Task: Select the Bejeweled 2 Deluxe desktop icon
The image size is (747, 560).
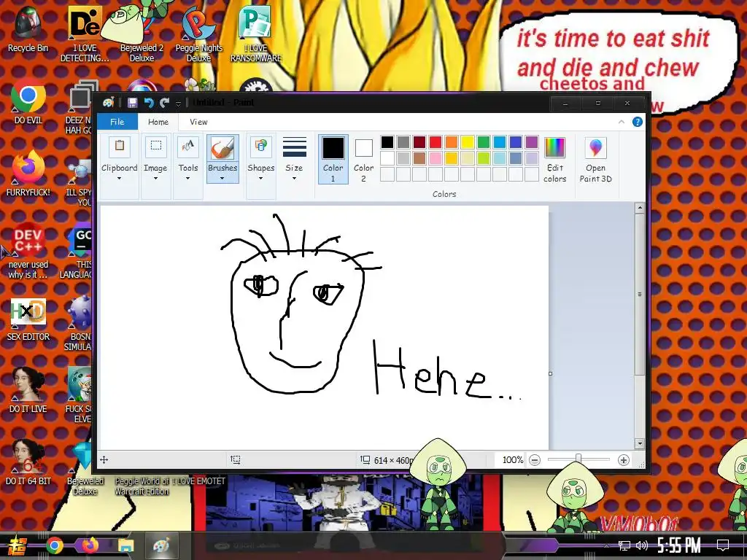Action: 142,34
